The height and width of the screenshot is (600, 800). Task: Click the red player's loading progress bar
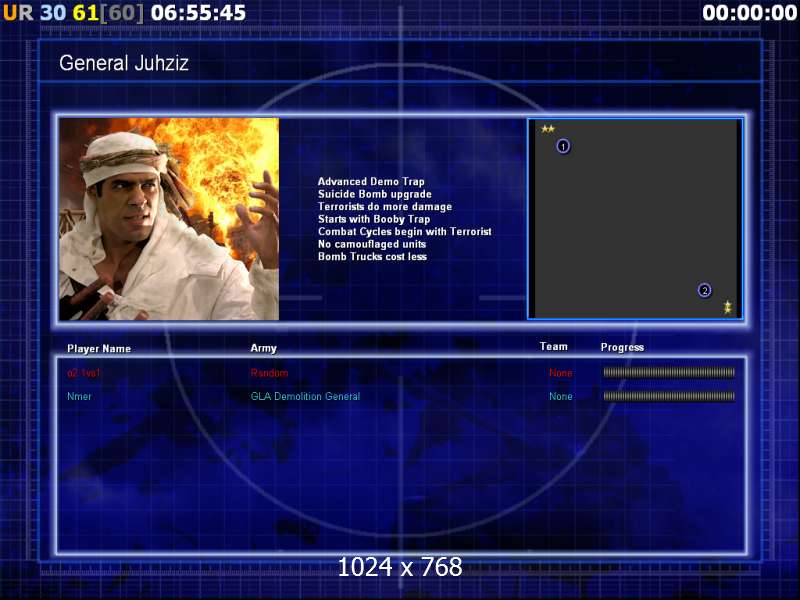pos(669,372)
